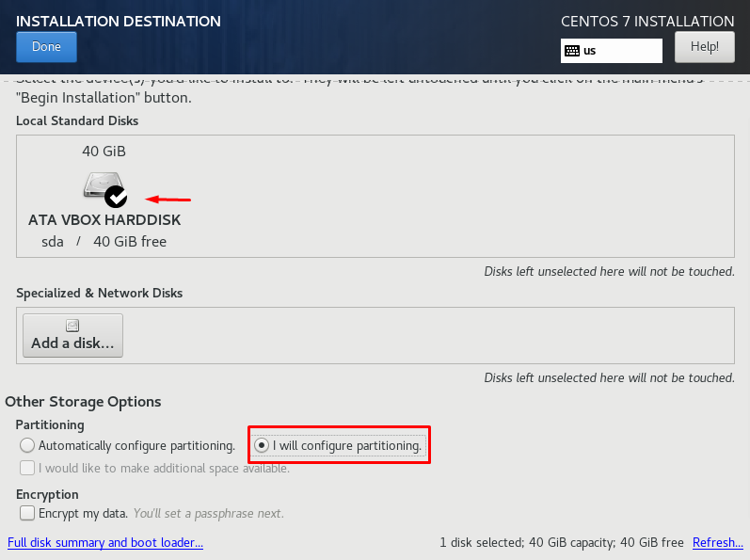Tick make additional space available checkbox
Viewport: 750px width, 560px height.
(x=27, y=468)
